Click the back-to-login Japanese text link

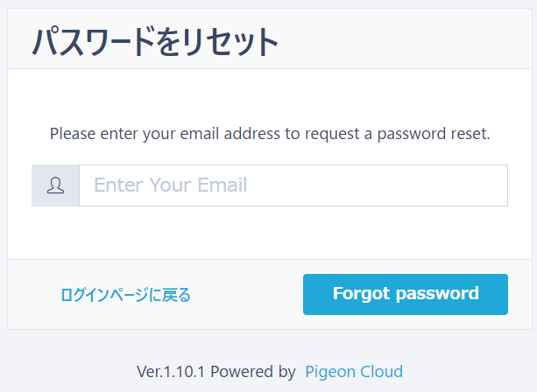(x=125, y=295)
